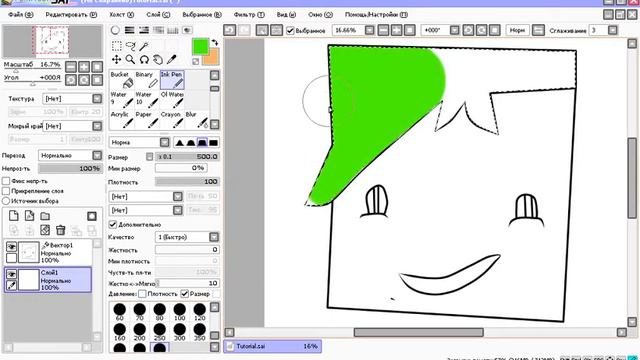Click zoom-in plus button in navigator
Screen dimensions: 640x360
[84, 67]
